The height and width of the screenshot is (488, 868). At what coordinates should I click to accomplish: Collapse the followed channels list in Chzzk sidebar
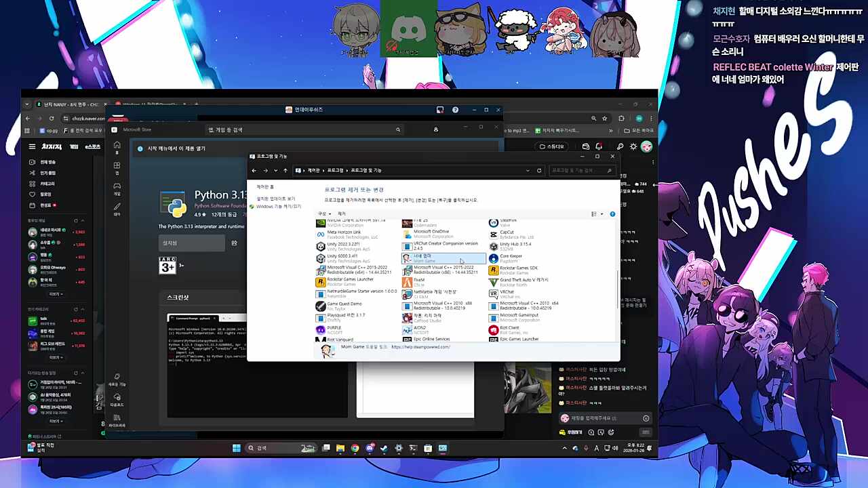click(x=83, y=220)
